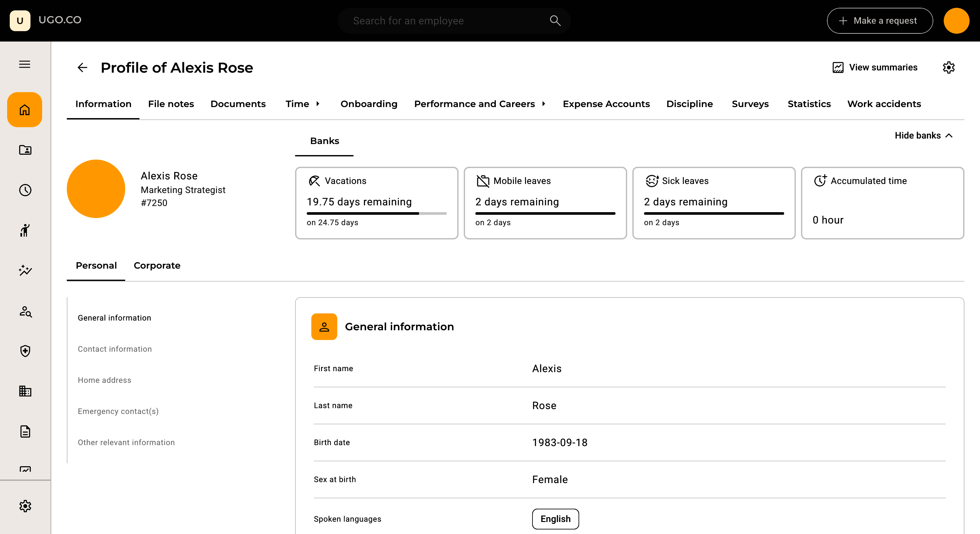
Task: Click the profile settings gear near View summaries
Action: coord(949,67)
